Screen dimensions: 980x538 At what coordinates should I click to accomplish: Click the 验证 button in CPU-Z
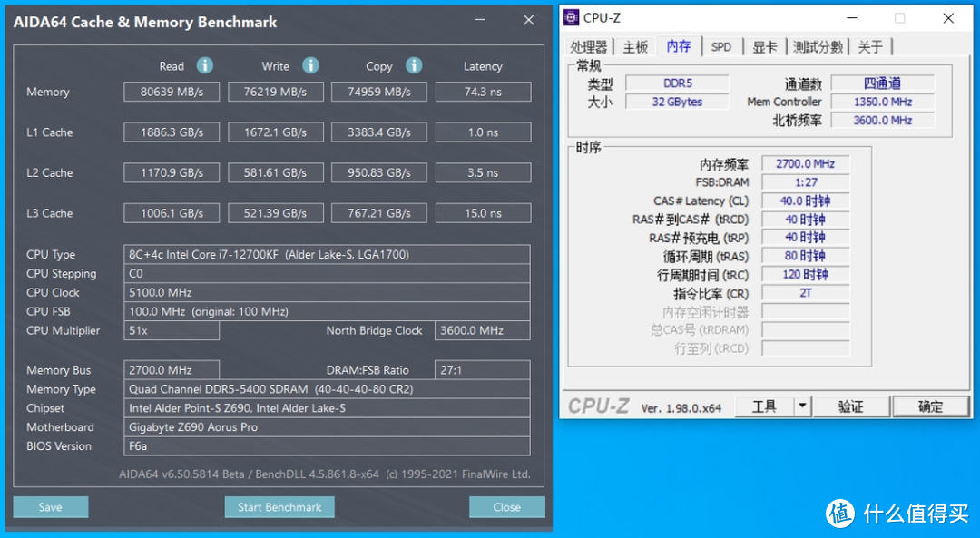[x=851, y=406]
